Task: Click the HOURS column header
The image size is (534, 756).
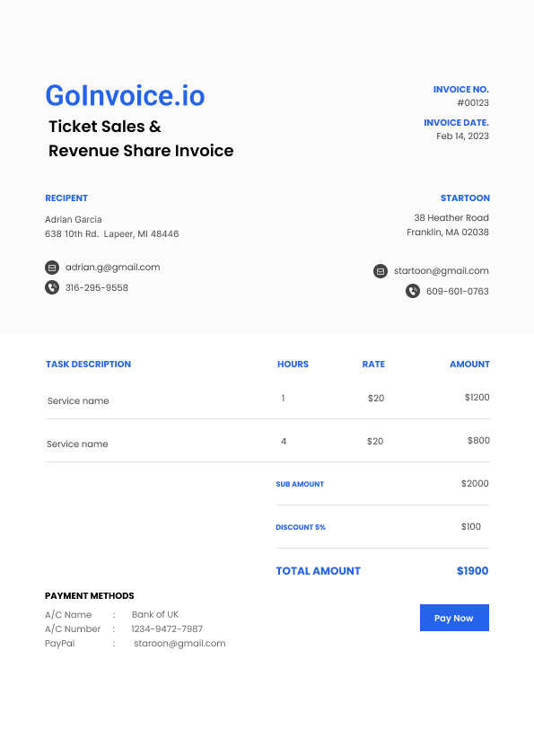Action: pos(293,364)
